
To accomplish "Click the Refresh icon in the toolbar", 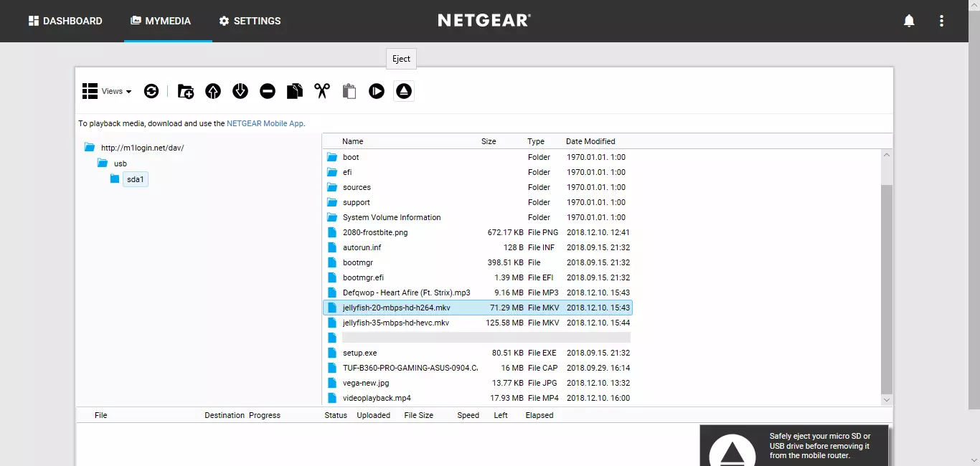I will click(x=151, y=91).
